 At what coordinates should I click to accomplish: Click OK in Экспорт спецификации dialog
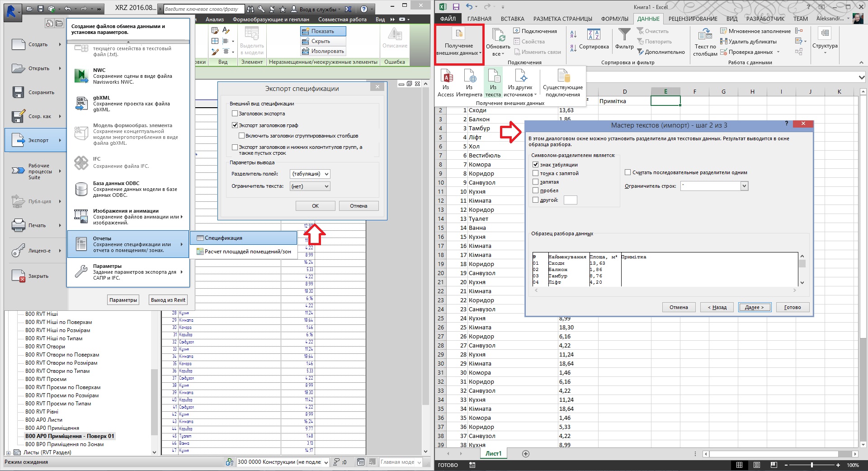click(315, 206)
